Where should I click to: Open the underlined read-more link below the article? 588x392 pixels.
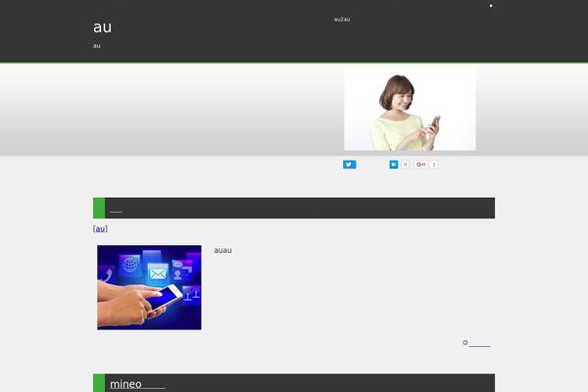(x=479, y=344)
